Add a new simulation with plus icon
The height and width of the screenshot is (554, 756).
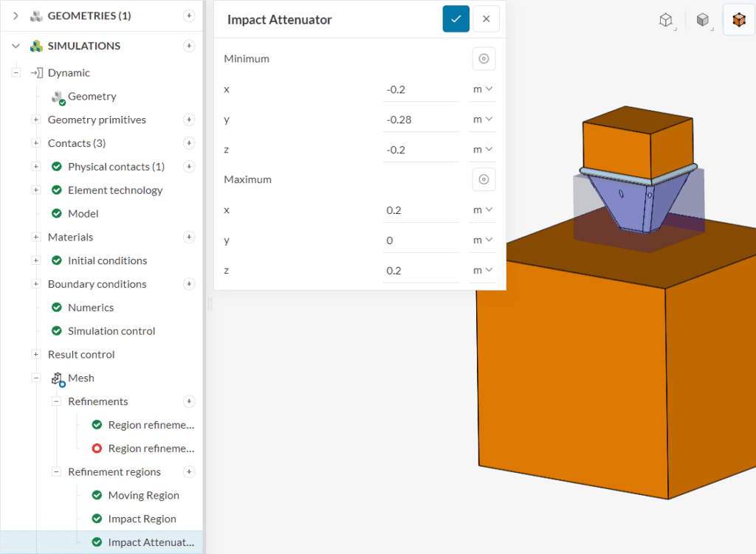click(x=189, y=46)
